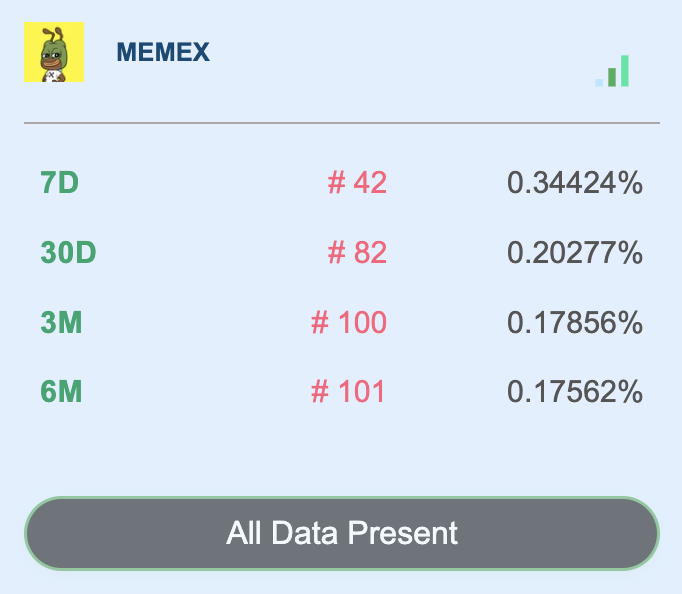Screen dimensions: 682x594
Task: Click the 0.17856% mindshare value
Action: (x=575, y=322)
